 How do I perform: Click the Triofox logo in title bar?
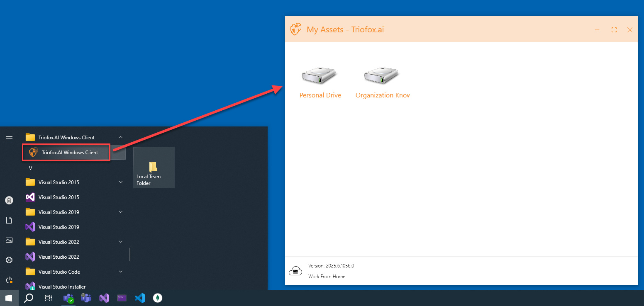pos(296,29)
